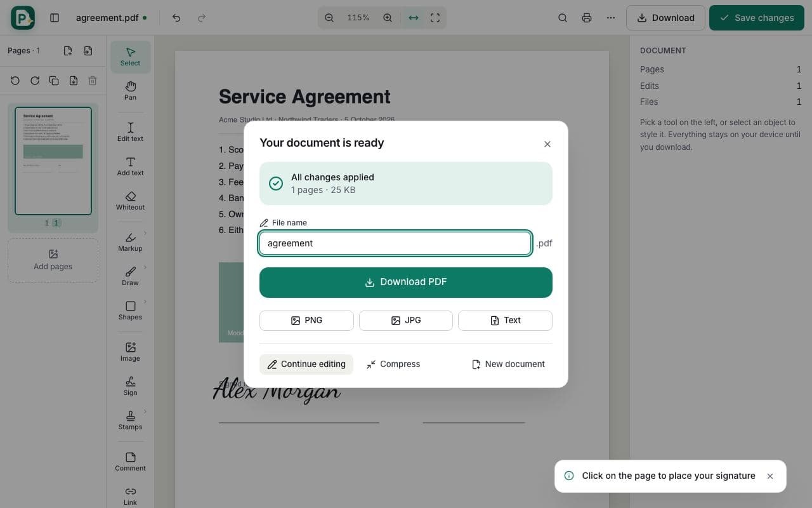Screen dimensions: 812x508
Task: Click Add pages box
Action: [53, 260]
